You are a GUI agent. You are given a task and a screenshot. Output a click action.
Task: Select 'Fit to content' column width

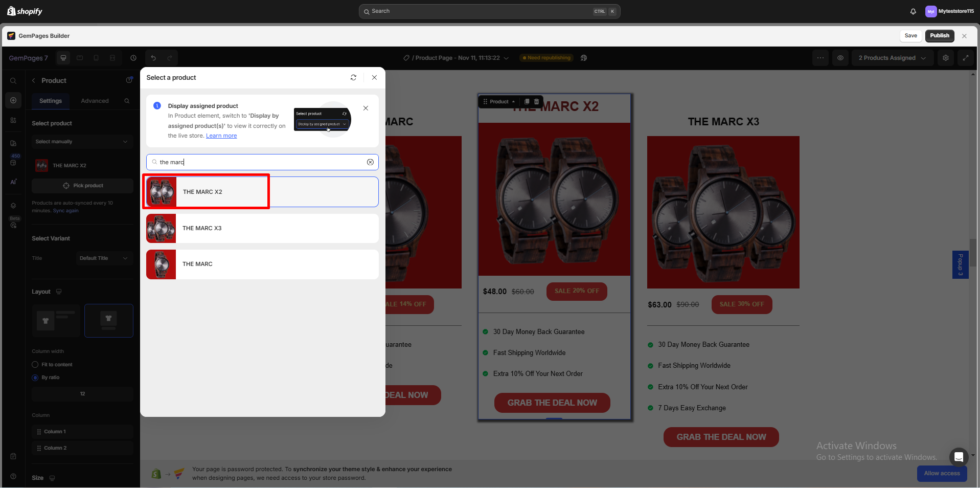(x=35, y=364)
